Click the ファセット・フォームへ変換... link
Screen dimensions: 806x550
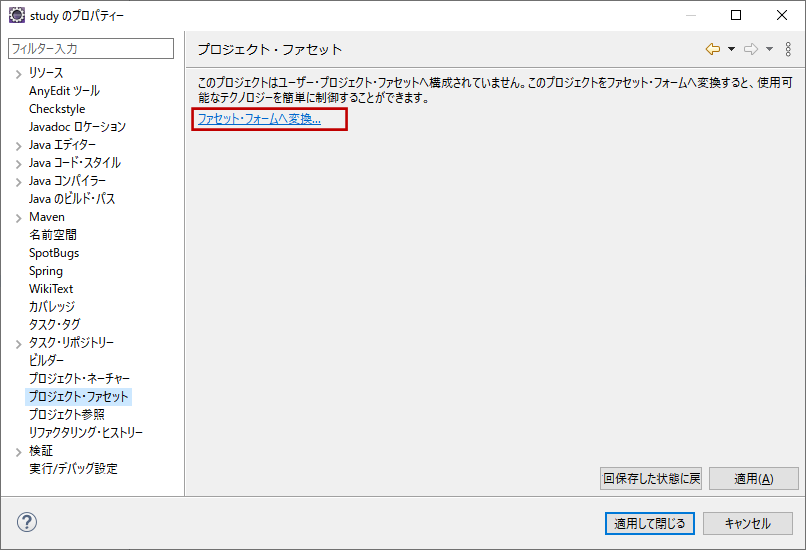(259, 119)
